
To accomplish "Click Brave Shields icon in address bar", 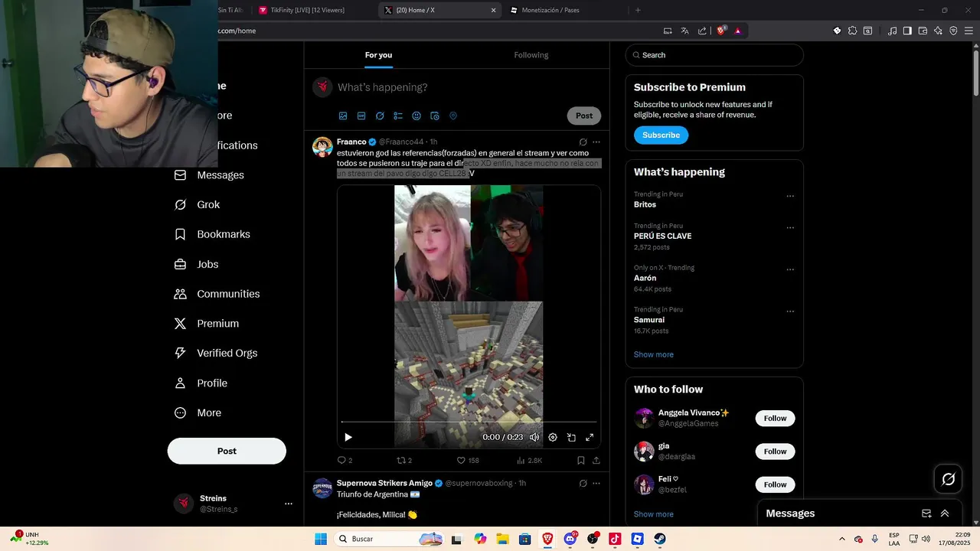I will click(720, 31).
